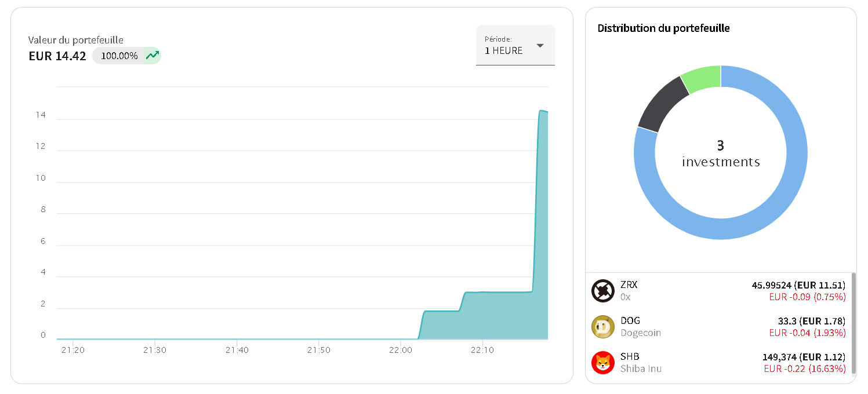
Task: Click the ZRX 0x coin icon
Action: pyautogui.click(x=603, y=291)
